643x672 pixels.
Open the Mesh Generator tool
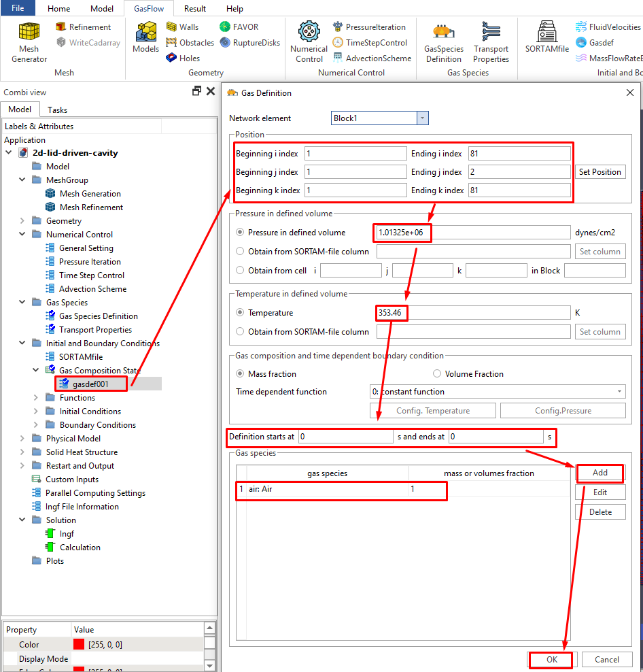(x=29, y=41)
